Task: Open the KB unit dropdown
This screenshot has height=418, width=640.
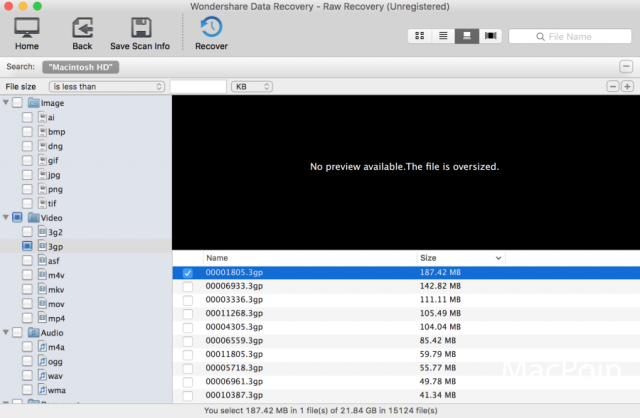Action: coord(252,87)
